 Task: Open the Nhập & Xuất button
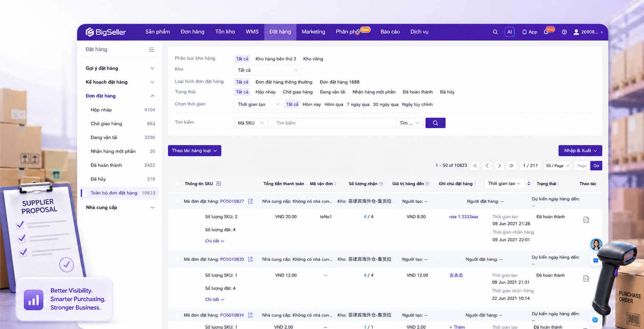click(x=580, y=151)
